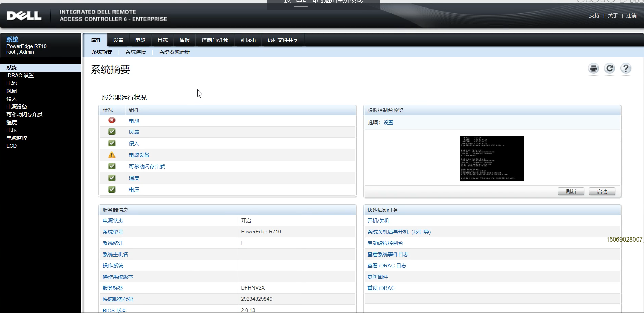
Task: Click the 电源状态 info link
Action: 113,220
